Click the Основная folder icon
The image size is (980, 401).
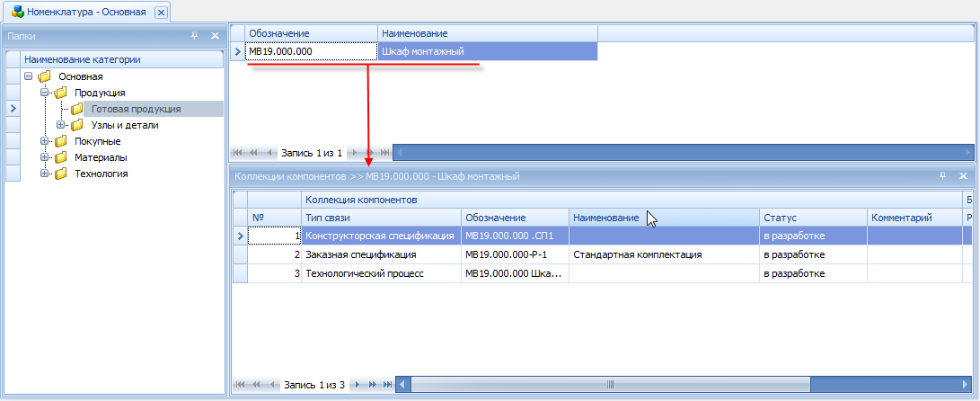point(44,76)
